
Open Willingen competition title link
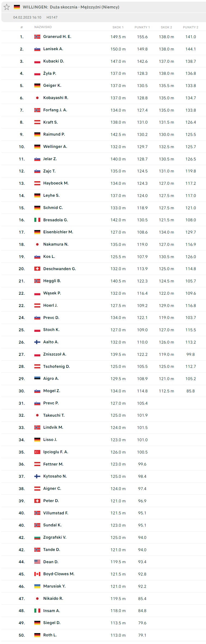[71, 7]
